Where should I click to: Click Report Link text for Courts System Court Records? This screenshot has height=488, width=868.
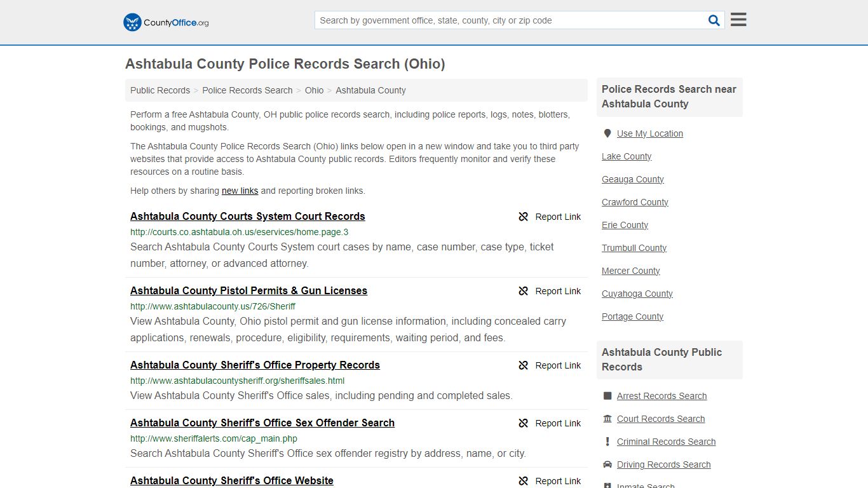(558, 217)
